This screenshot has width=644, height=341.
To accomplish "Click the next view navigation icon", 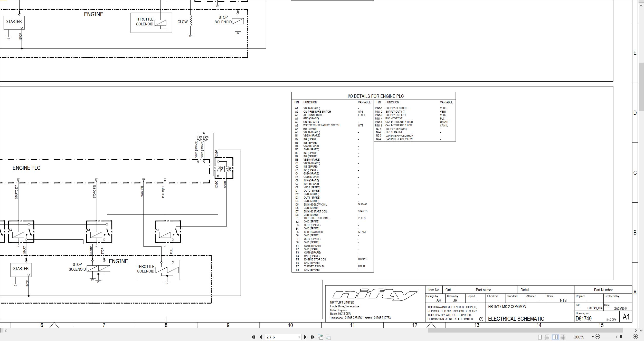I will pyautogui.click(x=328, y=337).
